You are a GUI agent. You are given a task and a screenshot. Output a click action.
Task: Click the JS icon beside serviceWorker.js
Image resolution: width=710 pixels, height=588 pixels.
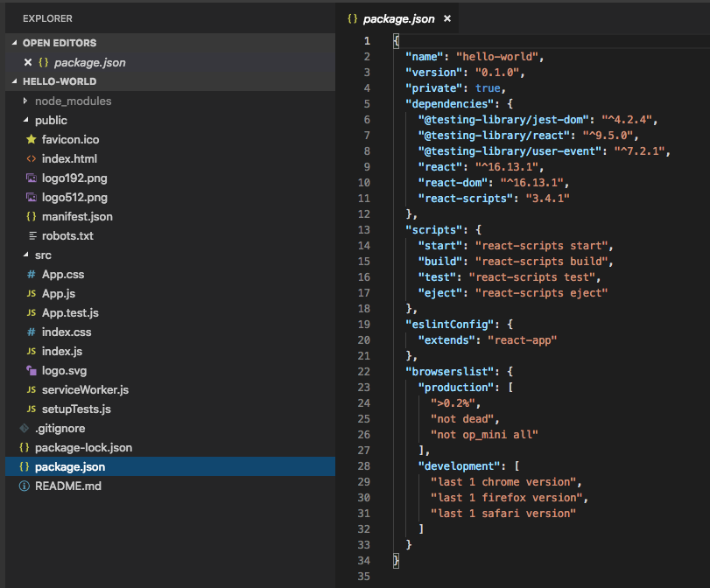[x=32, y=389]
